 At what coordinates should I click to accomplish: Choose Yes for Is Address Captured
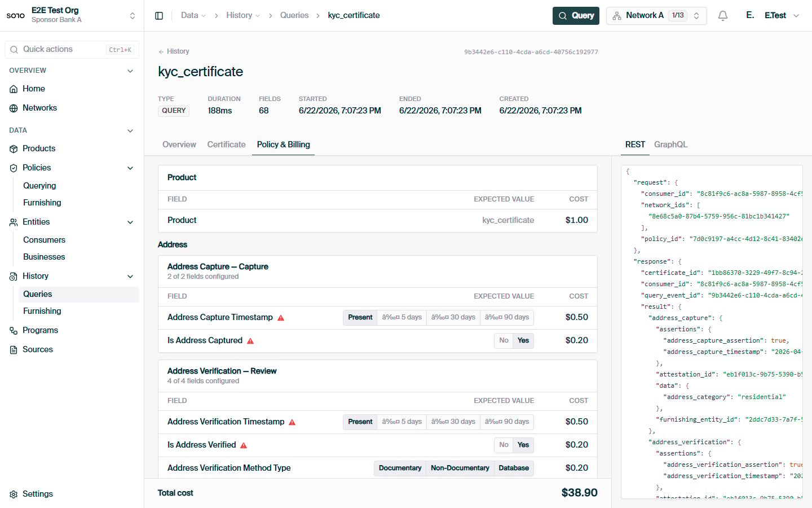[523, 340]
